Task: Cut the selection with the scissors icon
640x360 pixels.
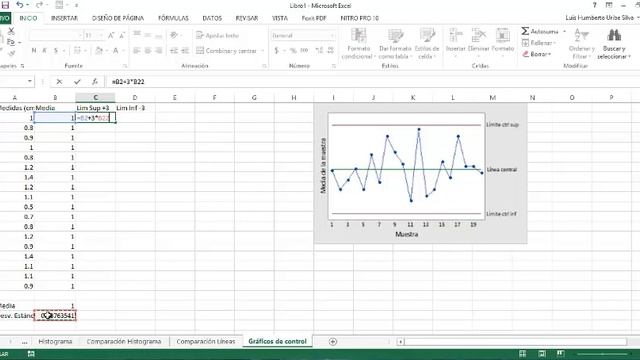Action: pos(11,31)
